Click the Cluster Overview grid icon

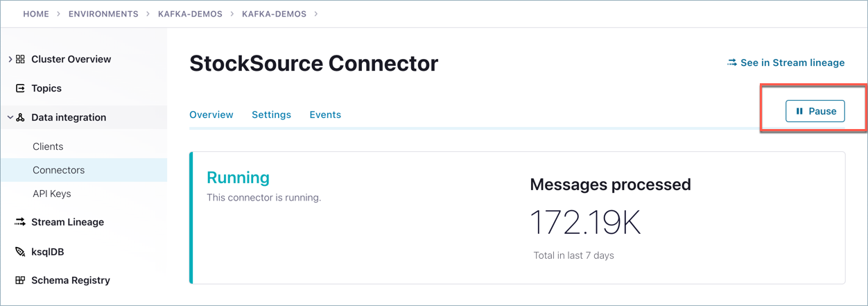click(20, 60)
